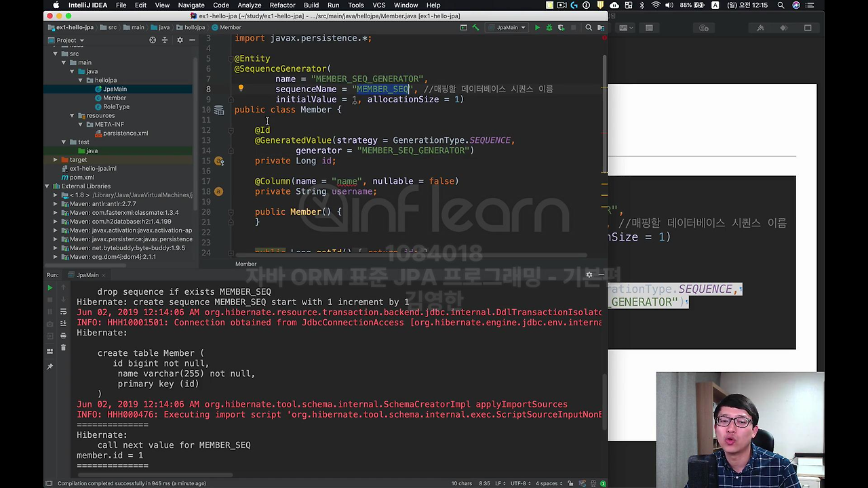
Task: Click the gutter icon beside line 10
Action: [x=219, y=109]
